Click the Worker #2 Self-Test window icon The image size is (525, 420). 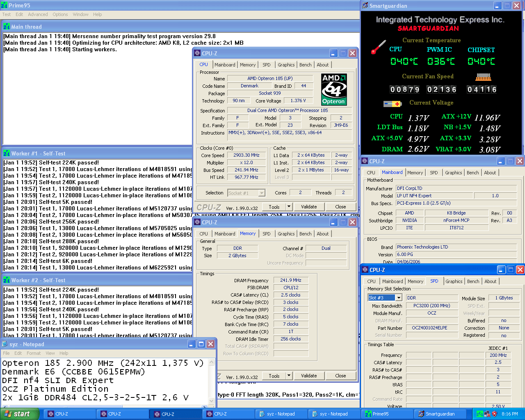6,280
